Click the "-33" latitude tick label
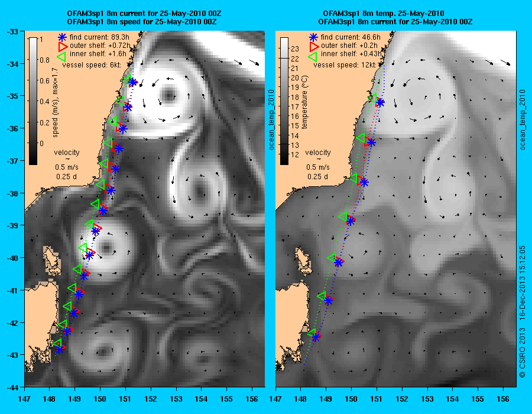This screenshot has width=532, height=414. pos(12,31)
